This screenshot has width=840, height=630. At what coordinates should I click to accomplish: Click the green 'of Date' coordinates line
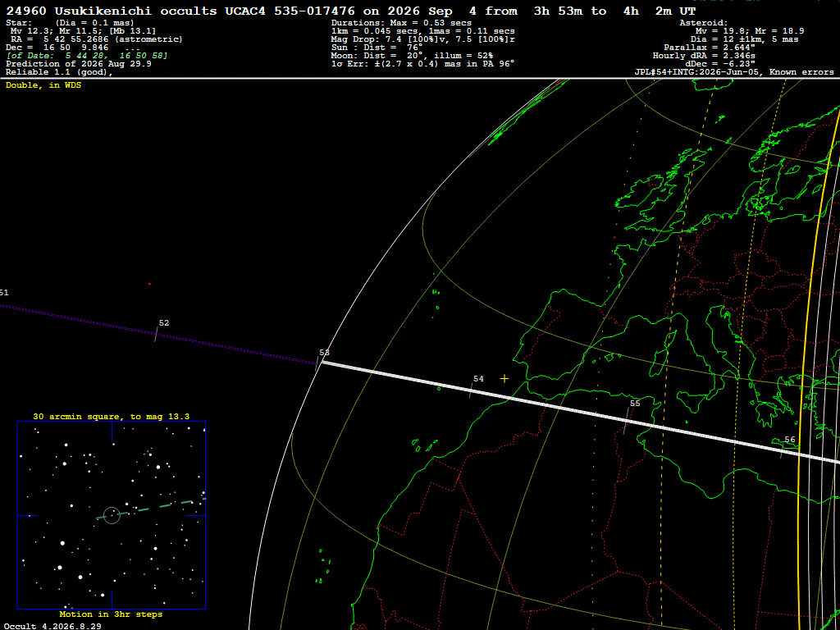(87, 56)
